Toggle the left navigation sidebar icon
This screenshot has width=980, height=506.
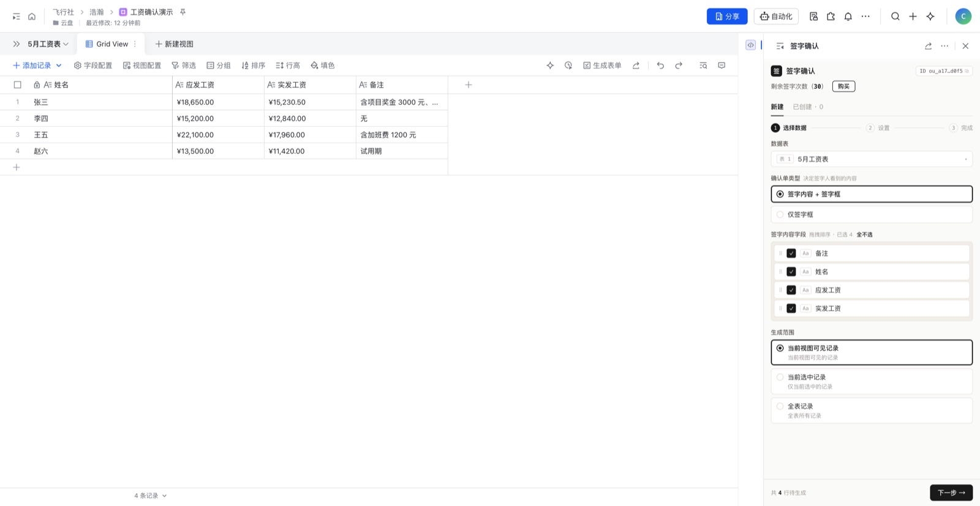click(17, 17)
